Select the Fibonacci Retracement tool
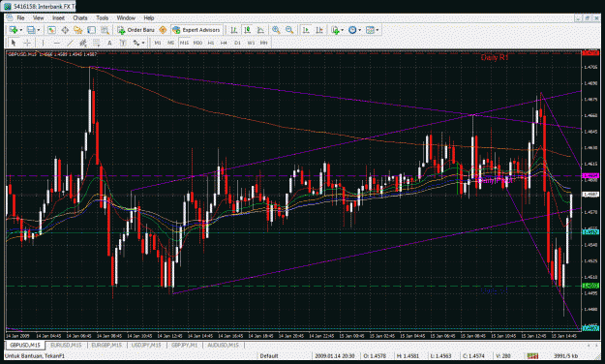 coord(96,43)
